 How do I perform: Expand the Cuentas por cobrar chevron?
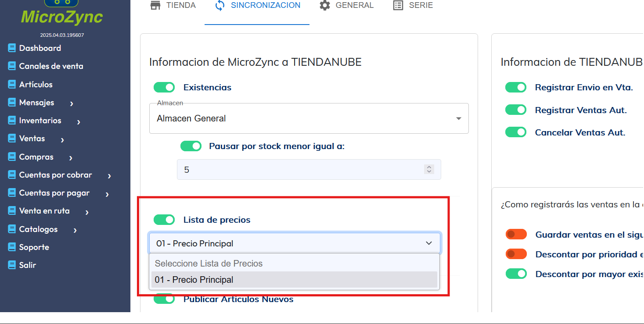pos(109,176)
